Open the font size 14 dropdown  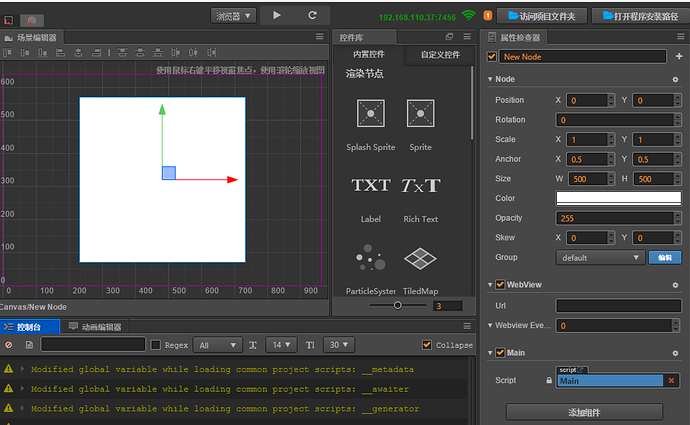click(x=282, y=345)
